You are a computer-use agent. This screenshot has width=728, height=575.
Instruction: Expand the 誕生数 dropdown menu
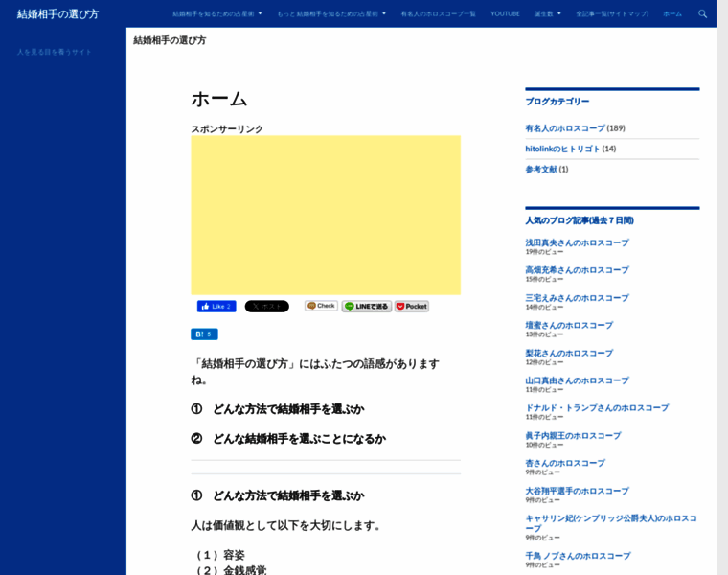coord(547,14)
